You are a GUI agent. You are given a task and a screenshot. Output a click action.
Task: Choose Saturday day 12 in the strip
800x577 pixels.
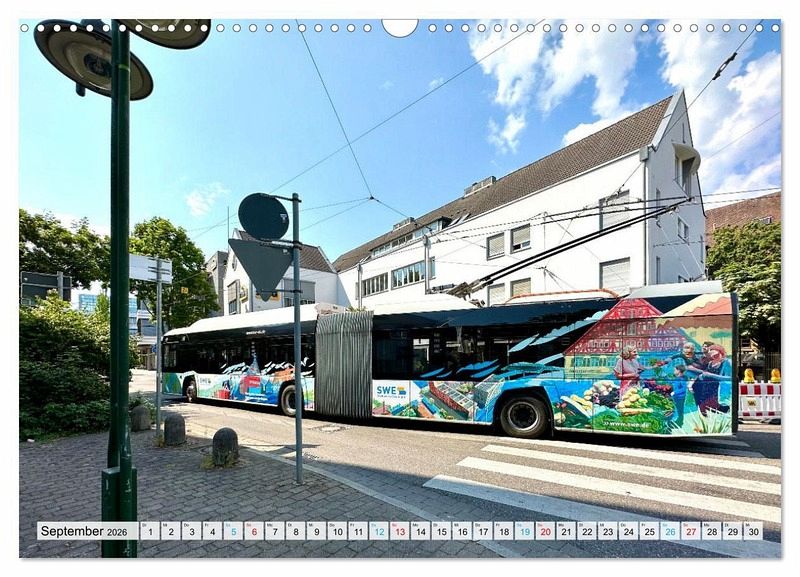tap(379, 531)
